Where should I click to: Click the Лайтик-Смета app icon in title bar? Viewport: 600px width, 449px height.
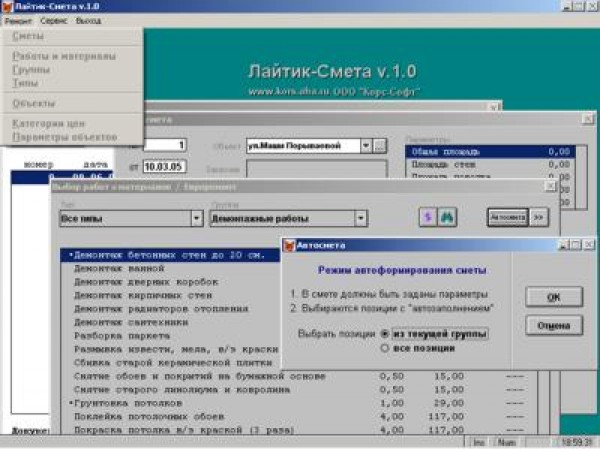(x=7, y=6)
